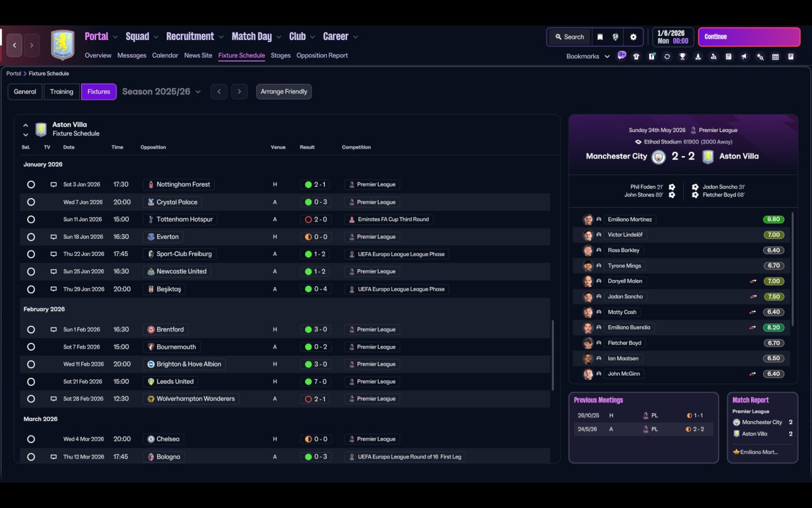The width and height of the screenshot is (812, 508).
Task: Open the Recruitment dropdown menu
Action: pyautogui.click(x=195, y=37)
